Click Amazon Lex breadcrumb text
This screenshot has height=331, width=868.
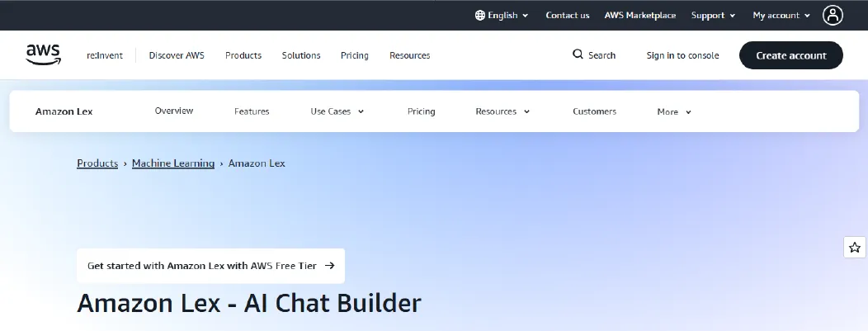[257, 163]
